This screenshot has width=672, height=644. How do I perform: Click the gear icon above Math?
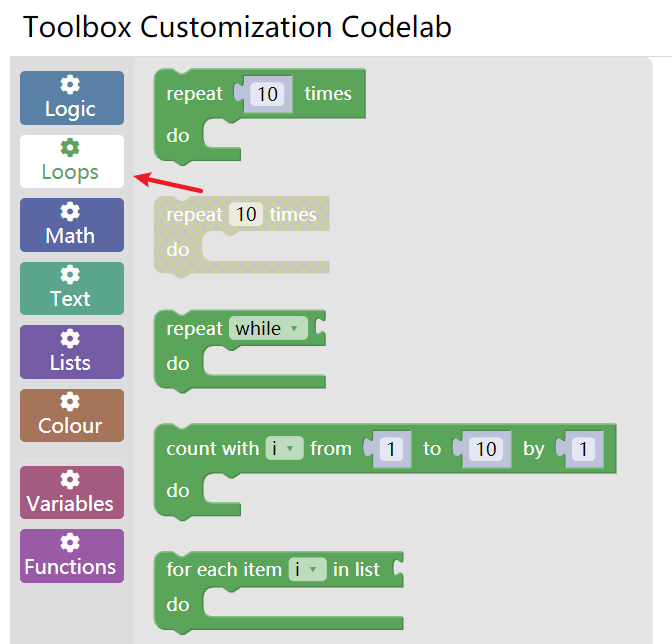(70, 212)
